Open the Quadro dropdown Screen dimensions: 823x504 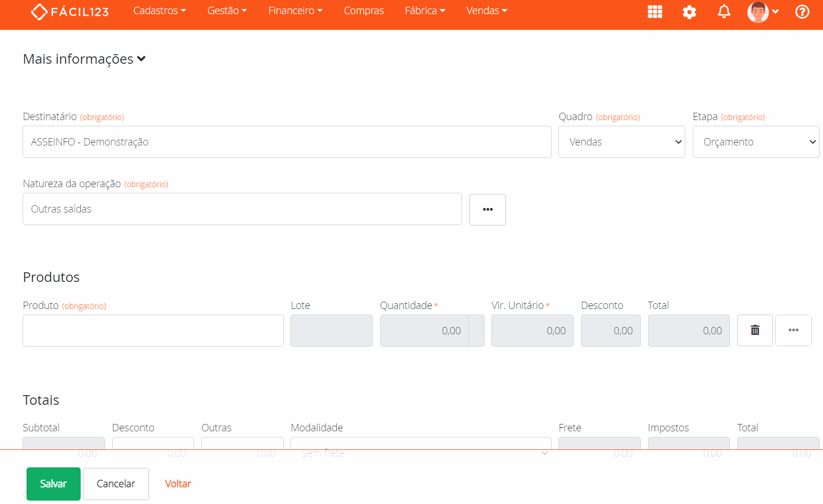click(622, 142)
